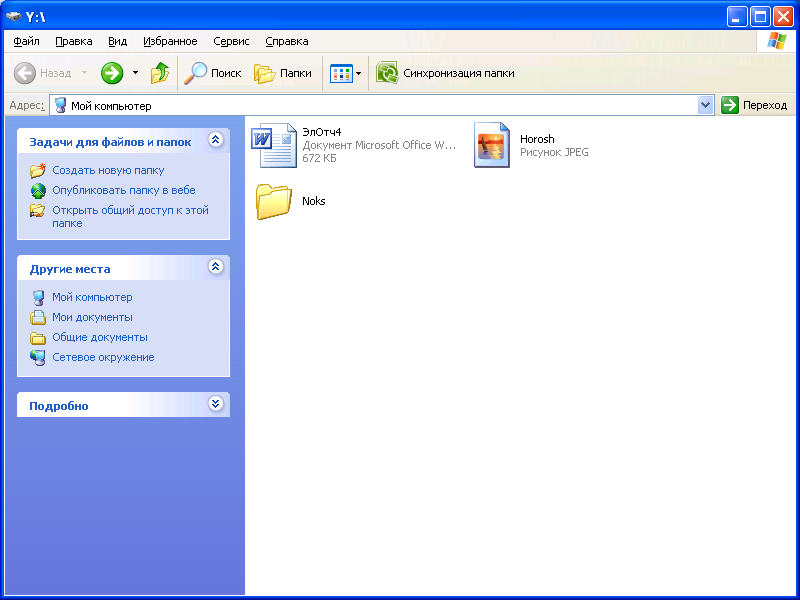The width and height of the screenshot is (800, 600).
Task: Open Search (Поиск) in the toolbar
Action: [212, 73]
